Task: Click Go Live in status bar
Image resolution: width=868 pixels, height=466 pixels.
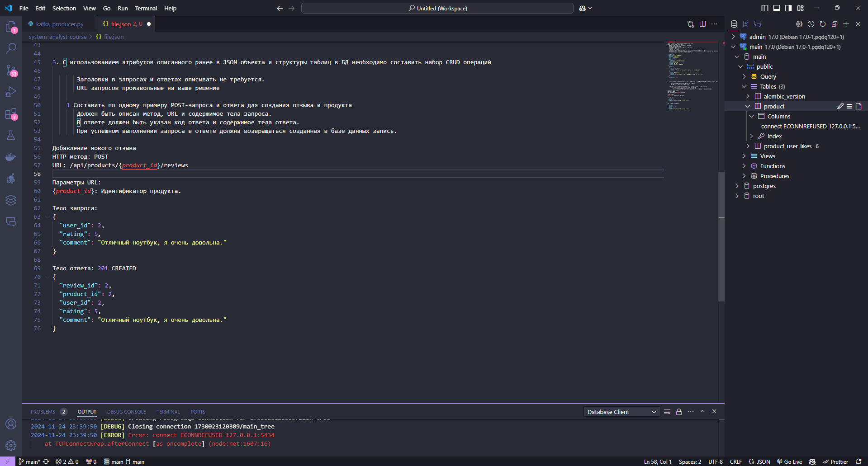Action: (789, 461)
